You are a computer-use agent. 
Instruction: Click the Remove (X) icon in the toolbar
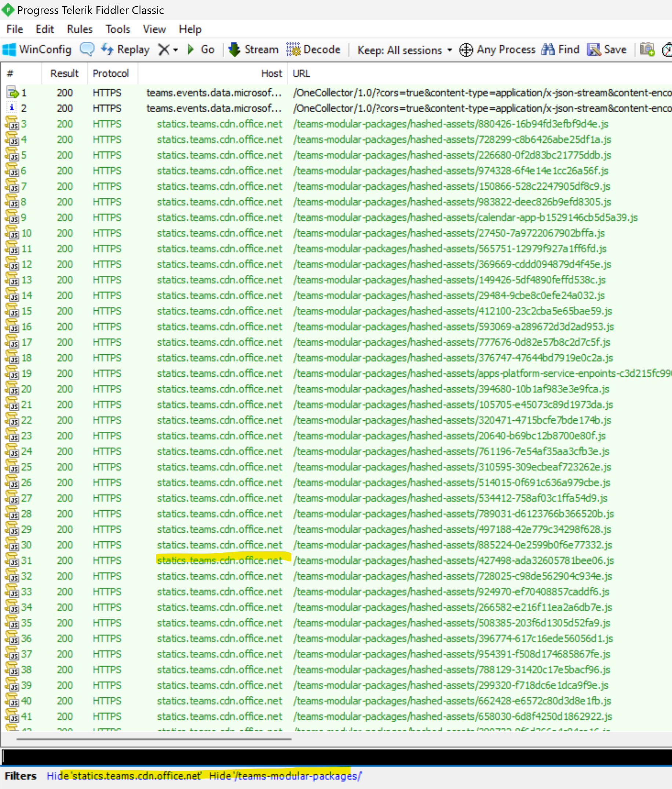coord(164,50)
